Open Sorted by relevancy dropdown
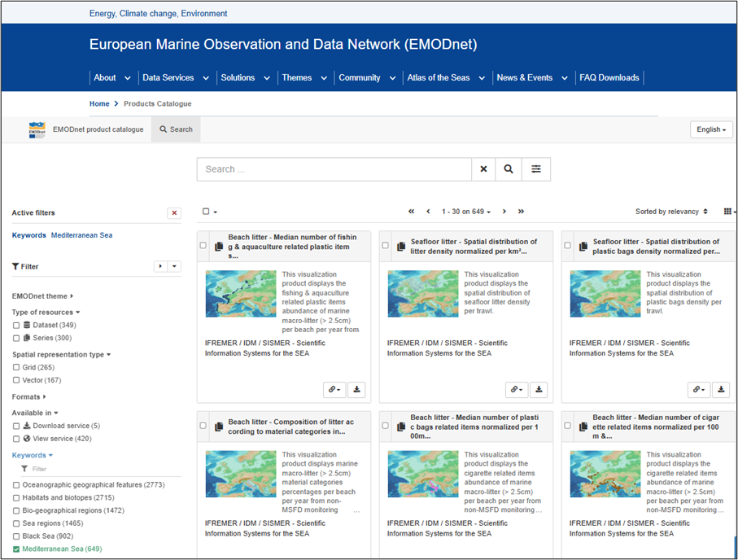Image resolution: width=738 pixels, height=560 pixels. pyautogui.click(x=671, y=212)
